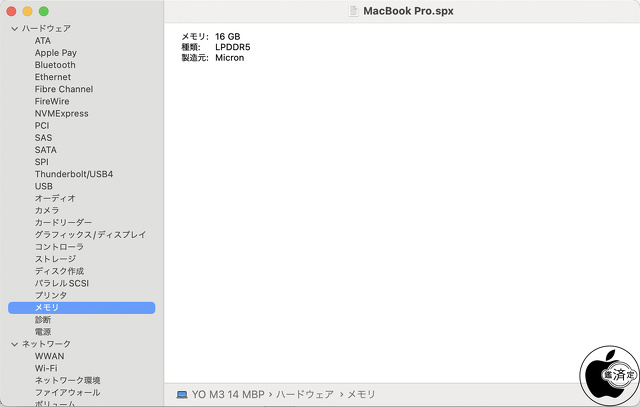Click the ネットワーク section header

pyautogui.click(x=46, y=344)
